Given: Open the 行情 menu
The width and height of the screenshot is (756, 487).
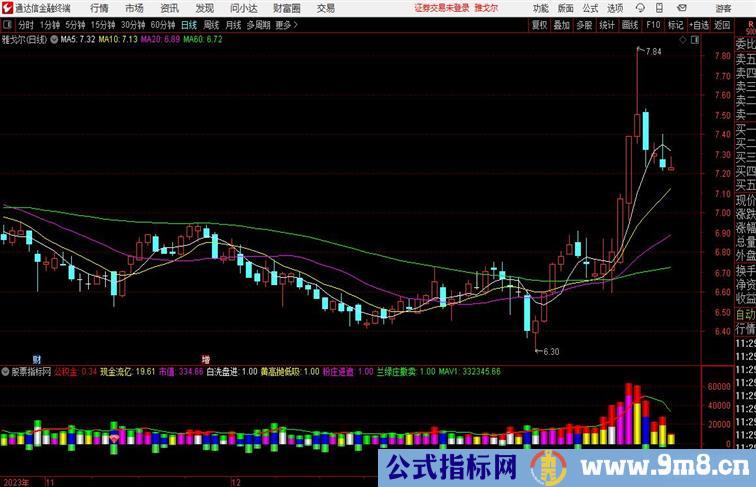Looking at the screenshot, I should [x=99, y=8].
